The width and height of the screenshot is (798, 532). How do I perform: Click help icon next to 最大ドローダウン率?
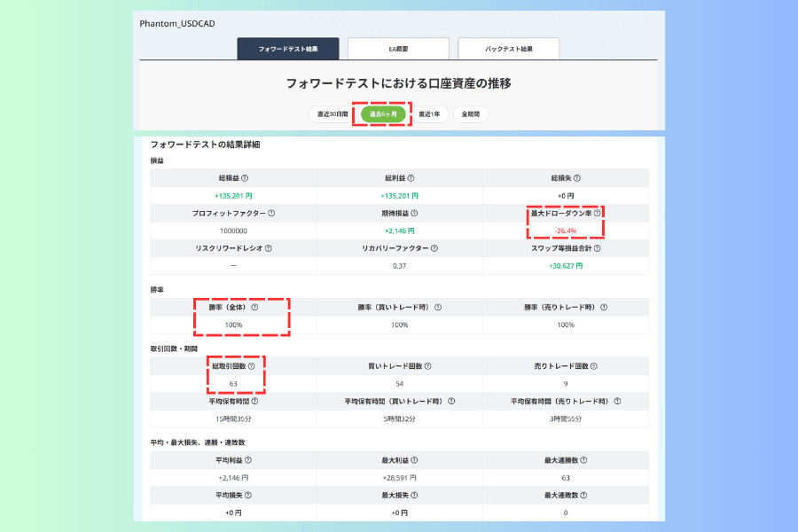[597, 214]
